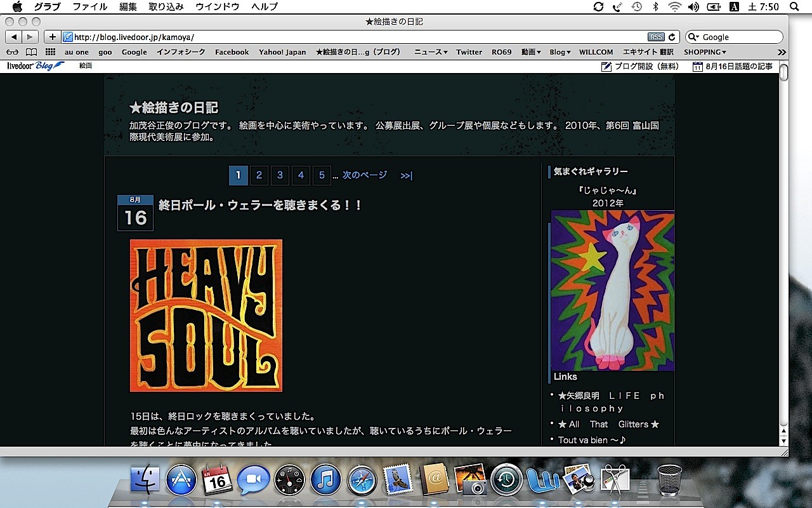812x508 pixels.
Task: Reload the page with the refresh arrow
Action: click(x=672, y=37)
